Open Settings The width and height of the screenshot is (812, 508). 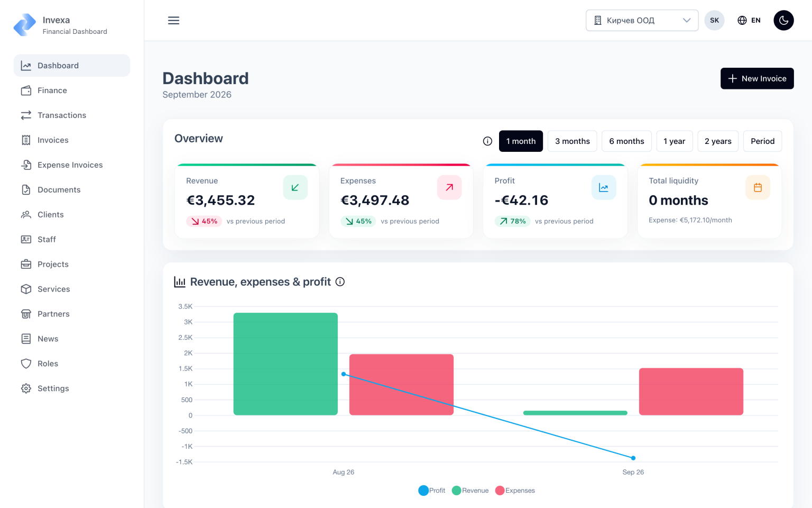(x=72, y=389)
